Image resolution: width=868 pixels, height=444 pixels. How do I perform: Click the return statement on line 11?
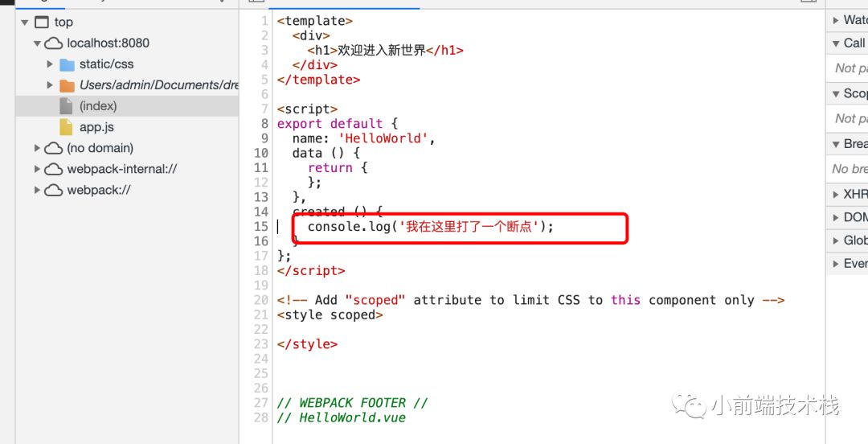point(338,168)
